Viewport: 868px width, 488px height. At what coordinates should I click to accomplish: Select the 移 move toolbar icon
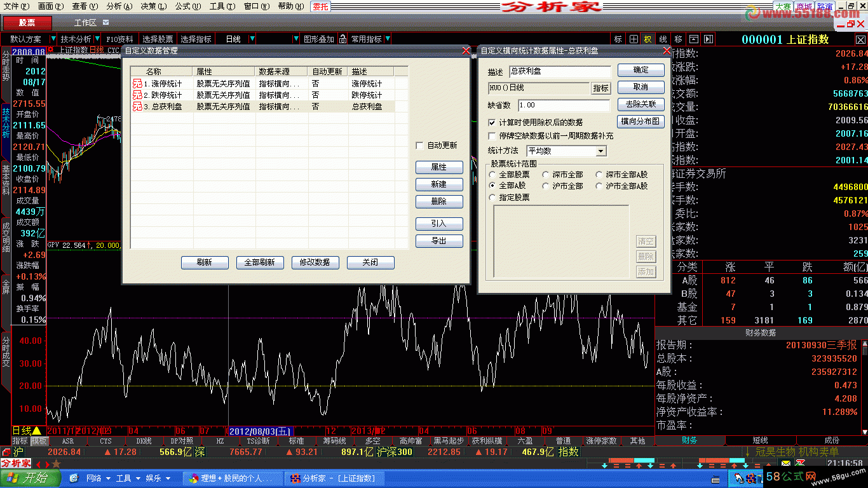pyautogui.click(x=679, y=39)
